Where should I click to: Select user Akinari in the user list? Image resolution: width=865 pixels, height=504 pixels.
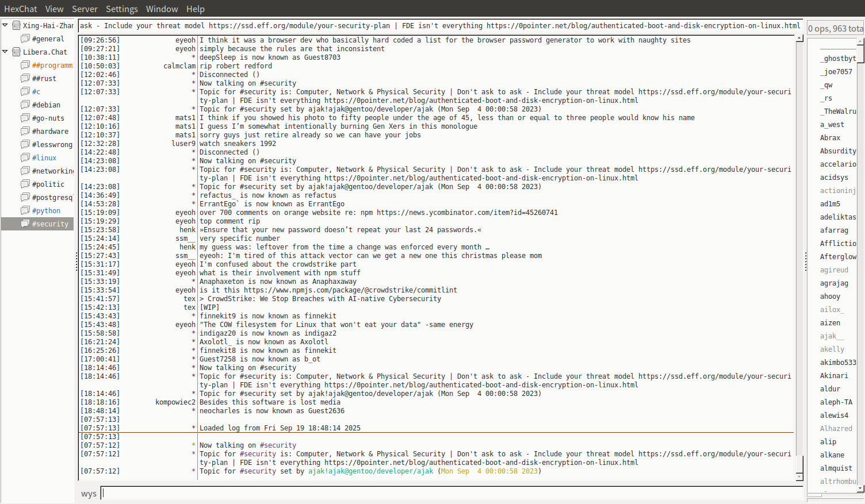point(834,376)
